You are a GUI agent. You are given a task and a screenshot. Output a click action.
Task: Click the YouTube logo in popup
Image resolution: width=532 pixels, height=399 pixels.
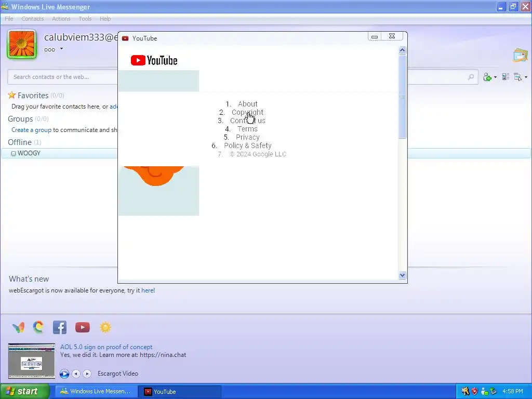pos(154,60)
